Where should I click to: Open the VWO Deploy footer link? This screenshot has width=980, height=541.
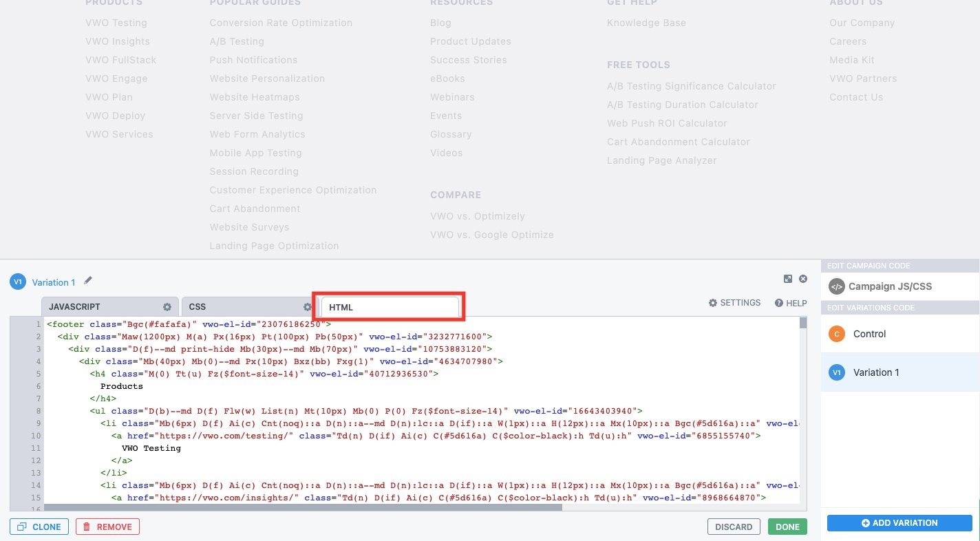pyautogui.click(x=115, y=116)
